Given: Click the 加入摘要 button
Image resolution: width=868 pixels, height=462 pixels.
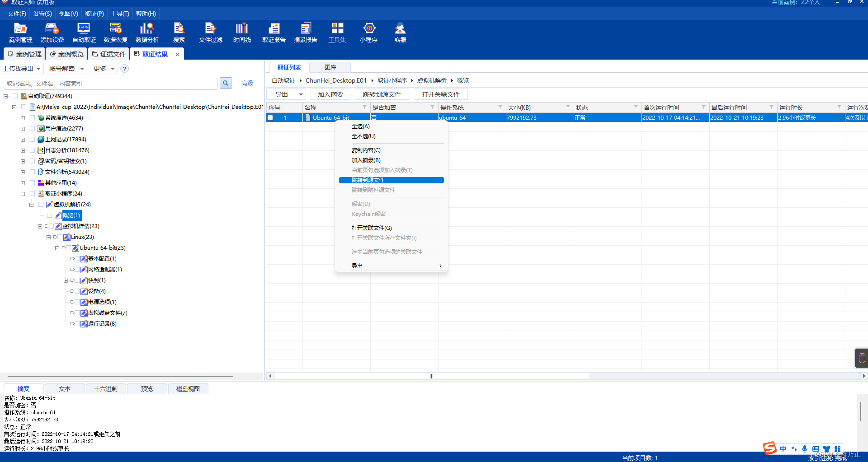Looking at the screenshot, I should coord(330,94).
